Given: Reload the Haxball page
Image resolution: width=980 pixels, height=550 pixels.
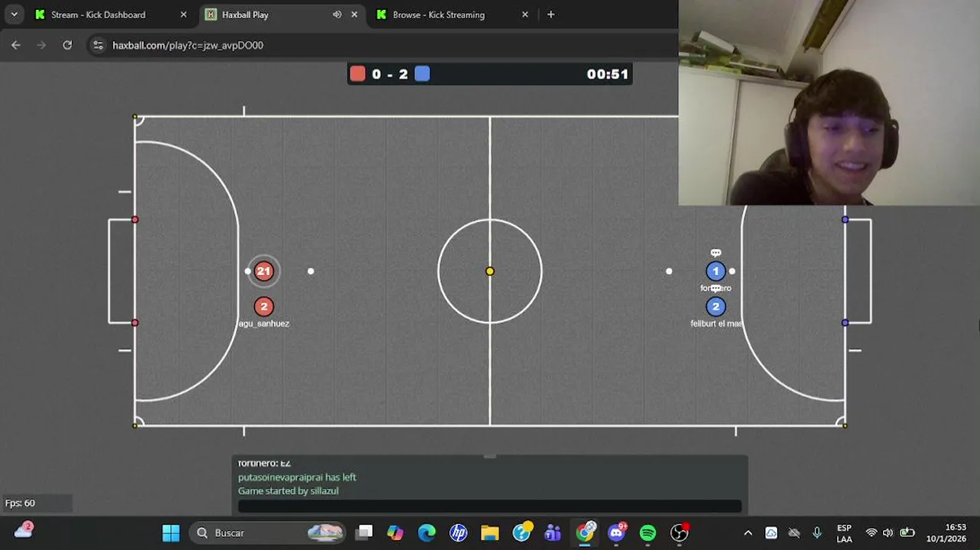Looking at the screenshot, I should 67,45.
